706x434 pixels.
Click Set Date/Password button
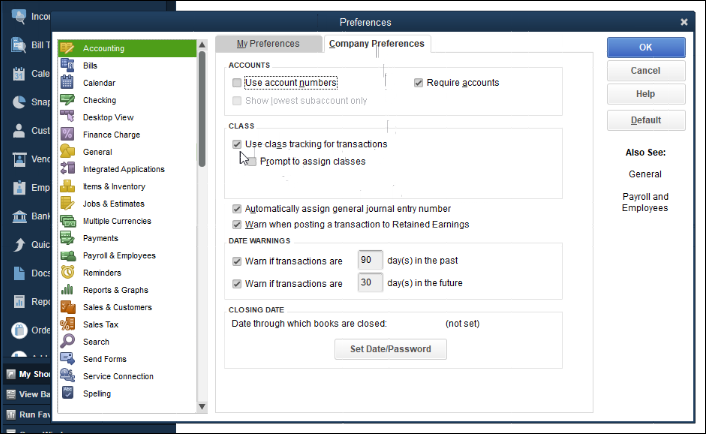coord(390,349)
